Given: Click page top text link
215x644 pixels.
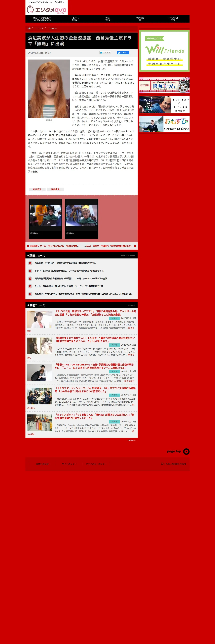Looking at the screenshot, I should (x=174, y=452).
